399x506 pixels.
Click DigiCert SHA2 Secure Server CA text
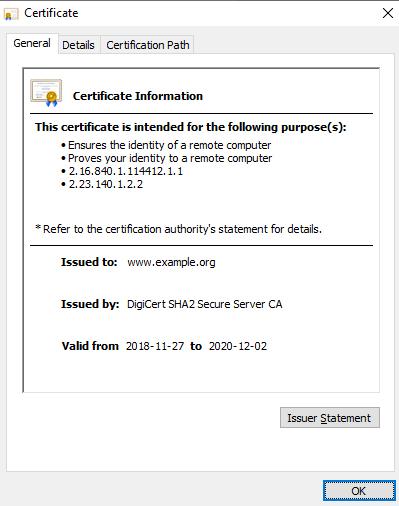click(205, 304)
